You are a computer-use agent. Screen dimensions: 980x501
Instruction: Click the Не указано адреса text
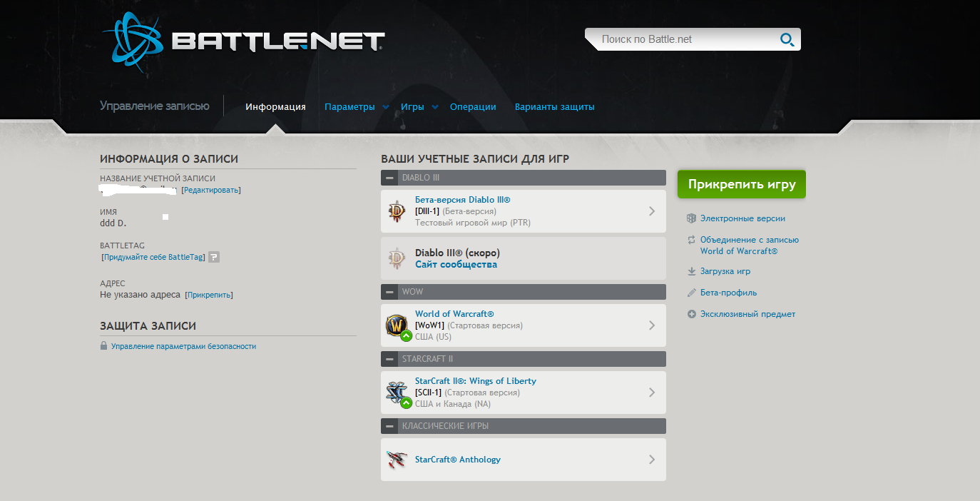(140, 295)
